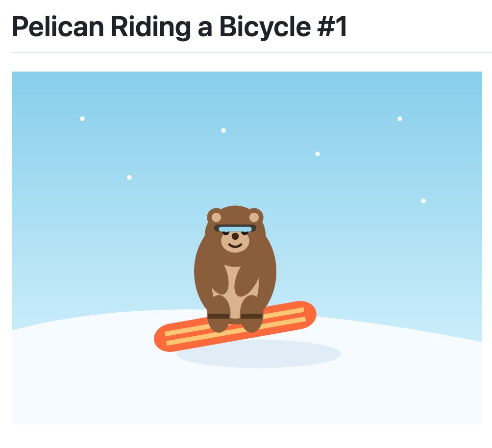Click the snowflake dot directly above the bear's head
492x448 pixels.
tap(223, 130)
